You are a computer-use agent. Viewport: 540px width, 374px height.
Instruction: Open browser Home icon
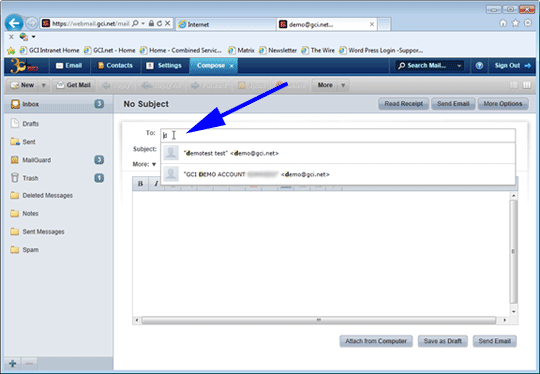(x=503, y=23)
